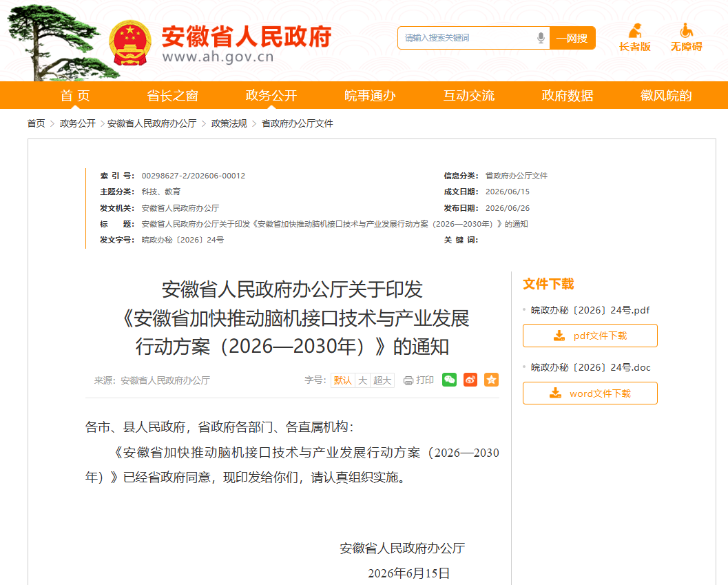The image size is (728, 585).
Task: Click index number 00298627-2/202606-00012
Action: click(x=193, y=176)
